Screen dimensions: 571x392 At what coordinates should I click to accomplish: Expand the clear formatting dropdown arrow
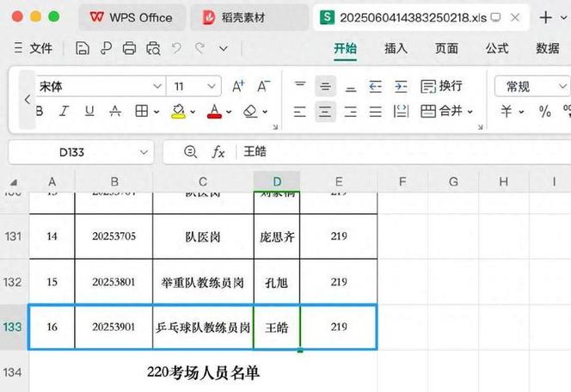pyautogui.click(x=265, y=112)
